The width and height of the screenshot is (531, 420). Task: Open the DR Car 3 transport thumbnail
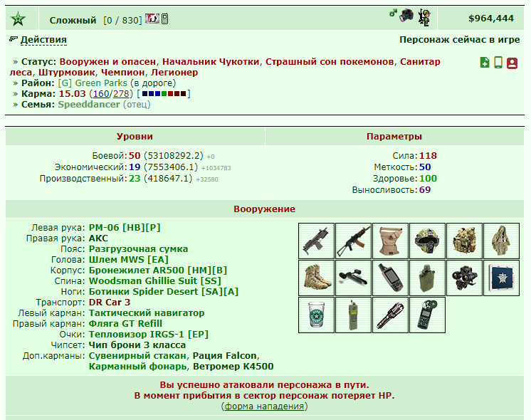click(353, 278)
